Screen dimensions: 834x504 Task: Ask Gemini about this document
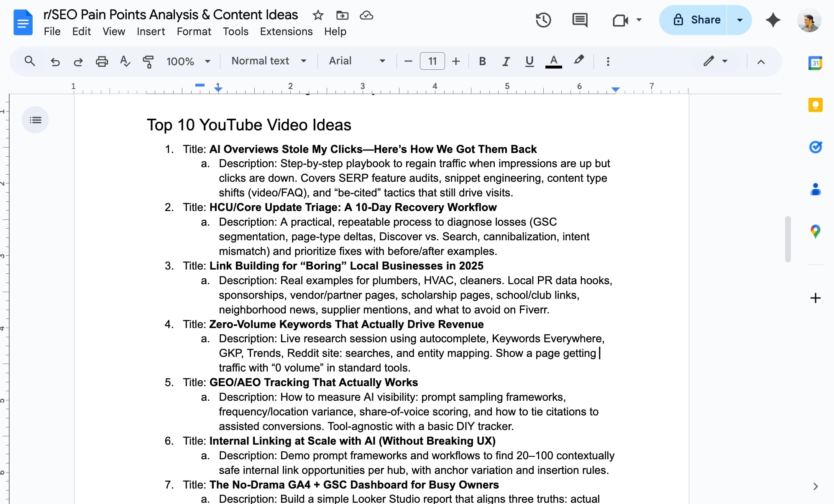773,20
